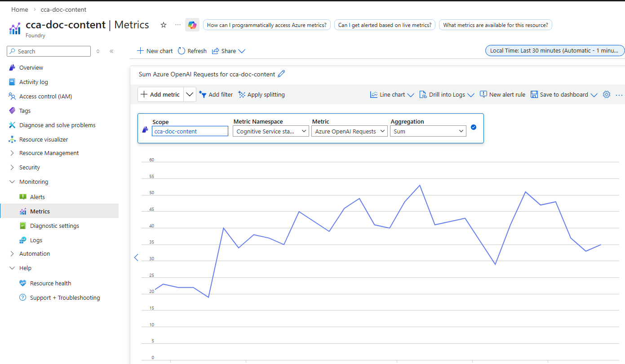Click the Home breadcrumb link
Image resolution: width=625 pixels, height=364 pixels.
click(x=19, y=9)
